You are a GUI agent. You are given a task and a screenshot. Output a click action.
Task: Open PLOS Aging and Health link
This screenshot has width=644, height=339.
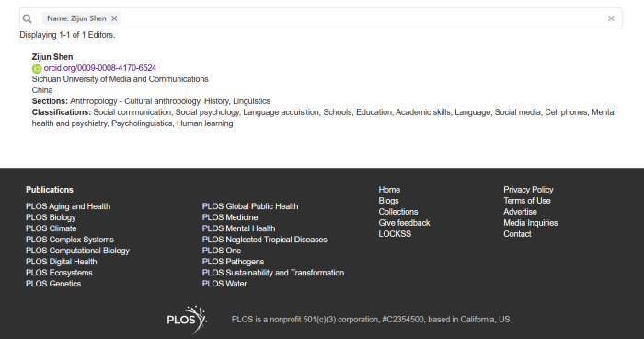click(x=68, y=206)
